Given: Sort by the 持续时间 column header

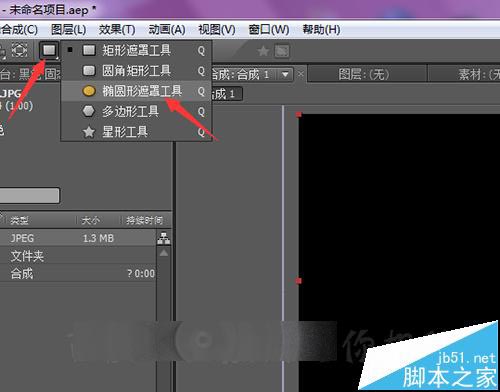Looking at the screenshot, I should point(144,220).
